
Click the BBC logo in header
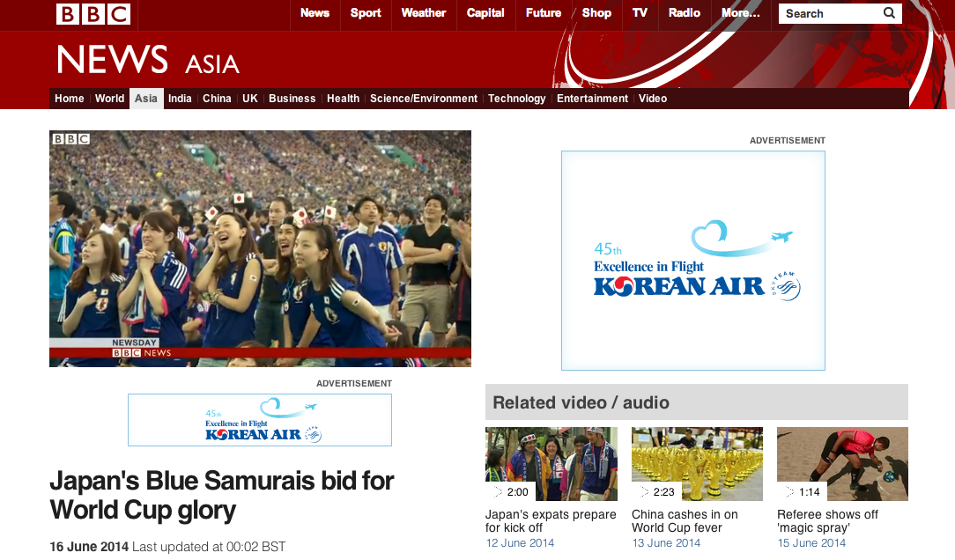93,14
